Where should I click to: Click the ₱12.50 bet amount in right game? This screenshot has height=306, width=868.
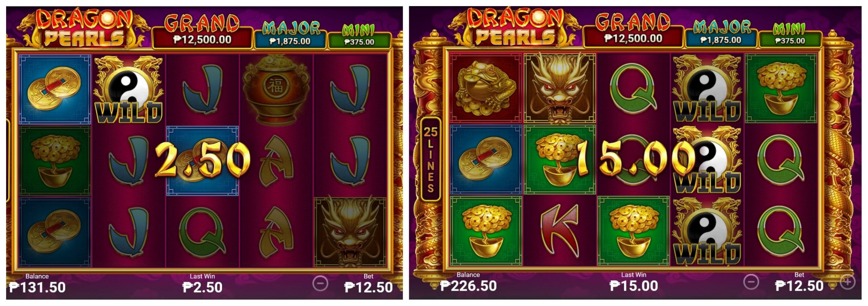pyautogui.click(x=799, y=286)
